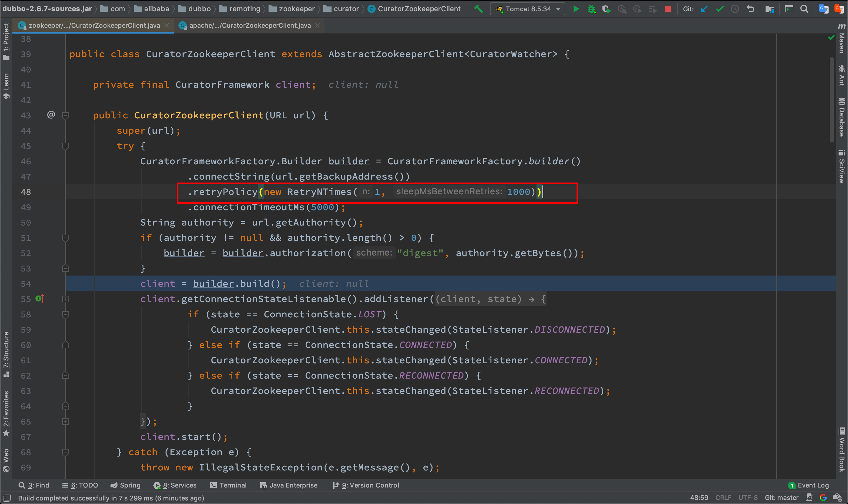The height and width of the screenshot is (504, 848).
Task: Start debugging with the green bug icon
Action: click(591, 9)
